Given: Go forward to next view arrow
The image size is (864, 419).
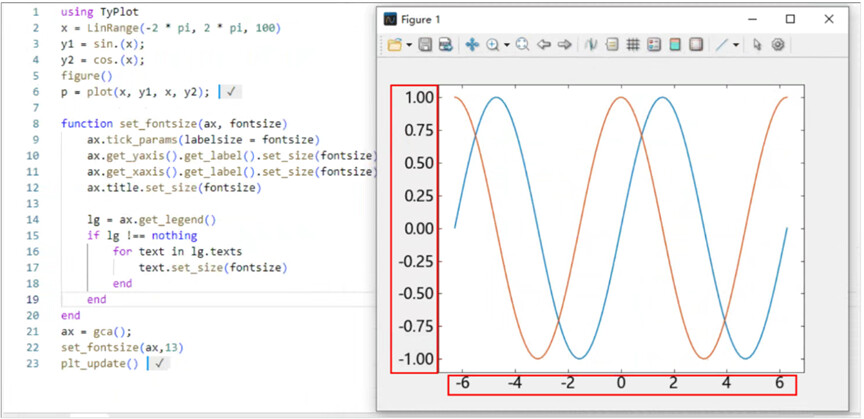Looking at the screenshot, I should click(x=564, y=45).
